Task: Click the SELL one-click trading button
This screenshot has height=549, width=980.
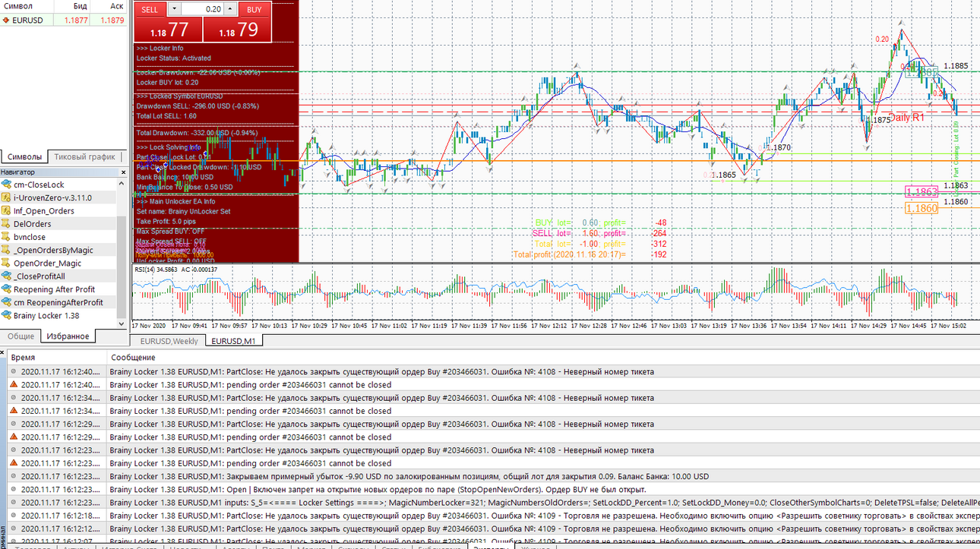Action: coord(150,9)
